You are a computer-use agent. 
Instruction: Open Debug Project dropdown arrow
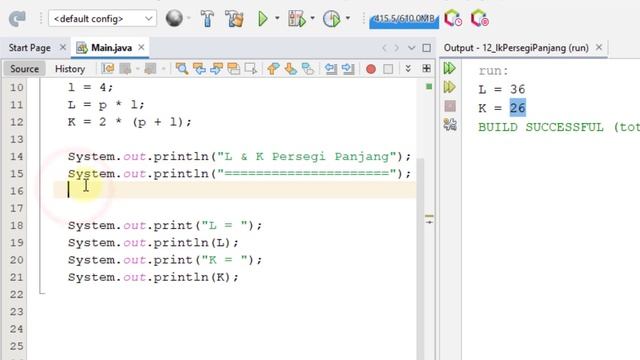[x=313, y=18]
